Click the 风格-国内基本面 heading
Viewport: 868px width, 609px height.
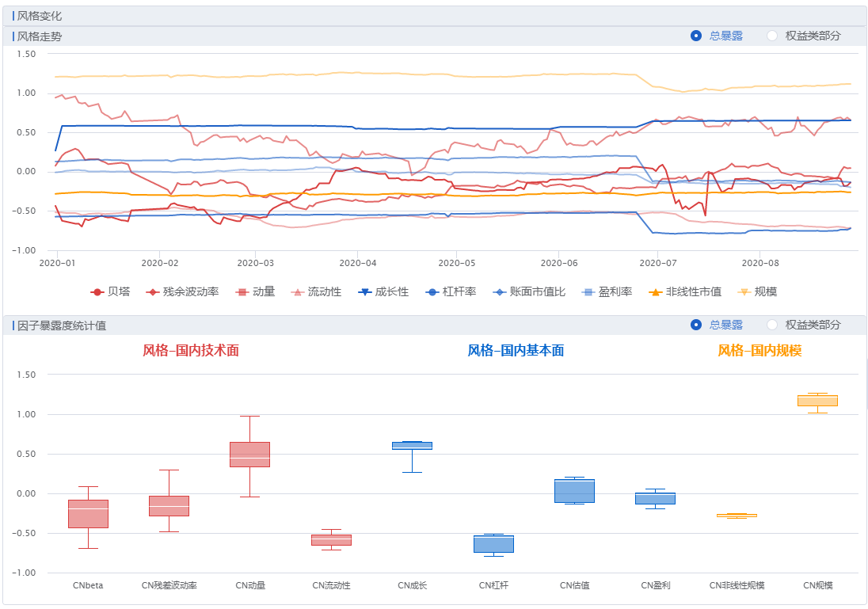pos(516,351)
